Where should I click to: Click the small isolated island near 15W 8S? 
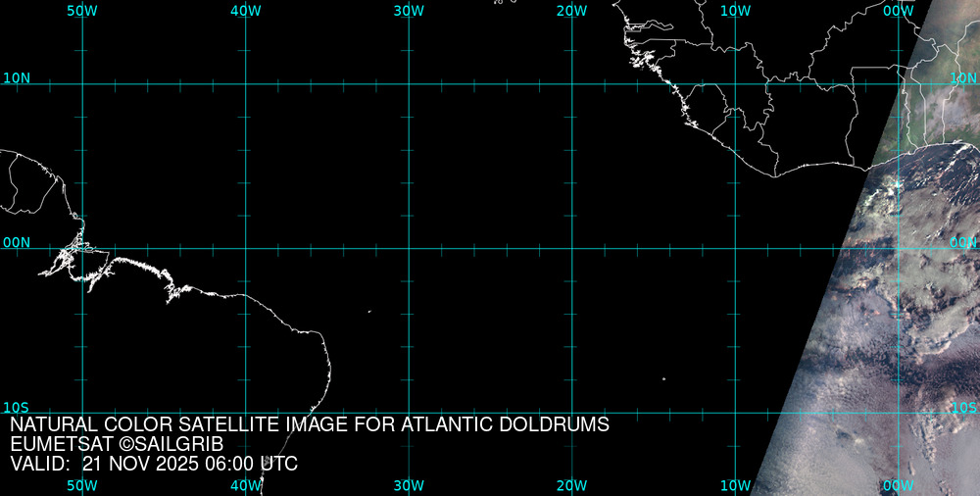point(663,379)
